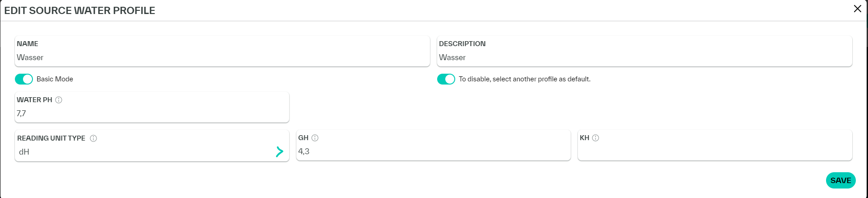The image size is (868, 198).
Task: Expand the Reading Unit Type chevron arrow
Action: [x=279, y=152]
